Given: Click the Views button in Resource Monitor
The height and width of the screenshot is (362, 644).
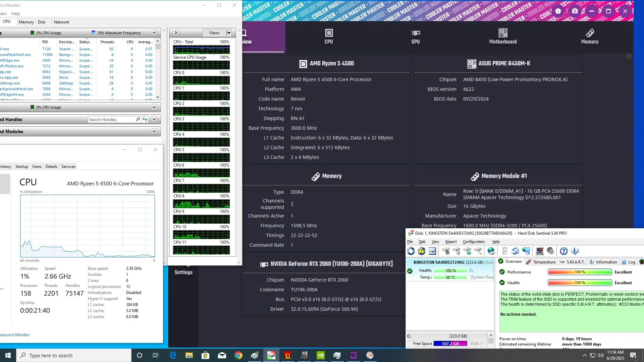Looking at the screenshot, I should (214, 33).
